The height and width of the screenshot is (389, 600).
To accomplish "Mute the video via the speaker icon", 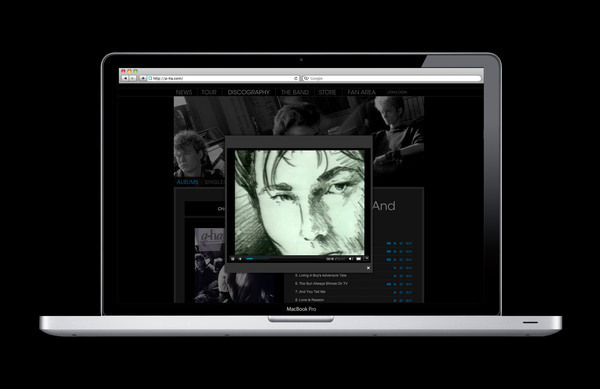I will pos(351,259).
